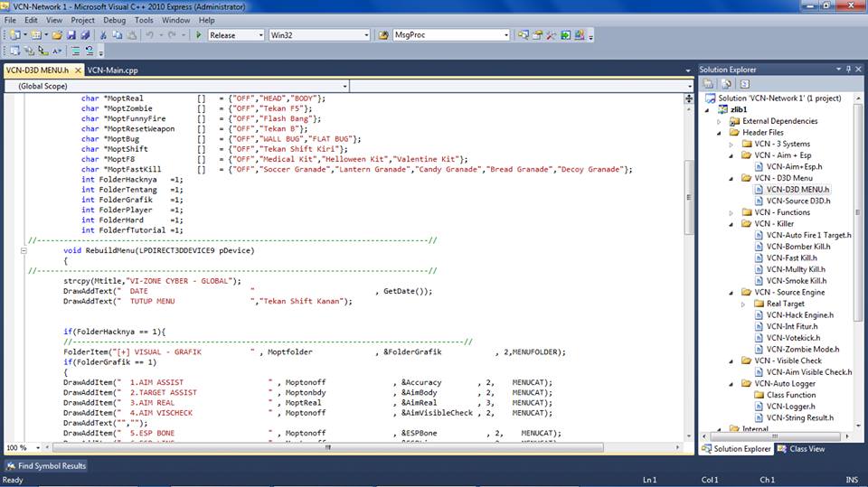Expand the VCN - 3 Systems folder
The width and height of the screenshot is (868, 487).
(x=731, y=144)
